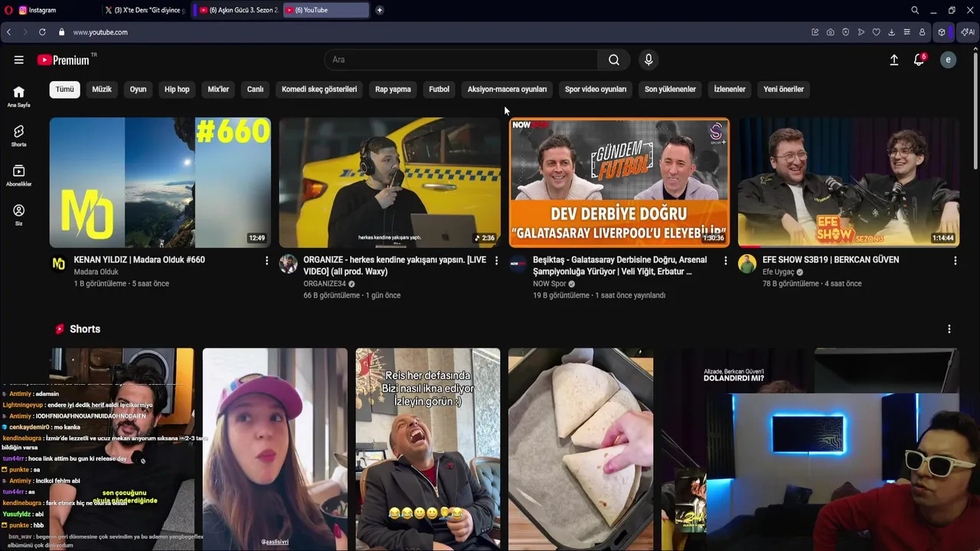Open the ad blocker shield icon

coord(845,32)
